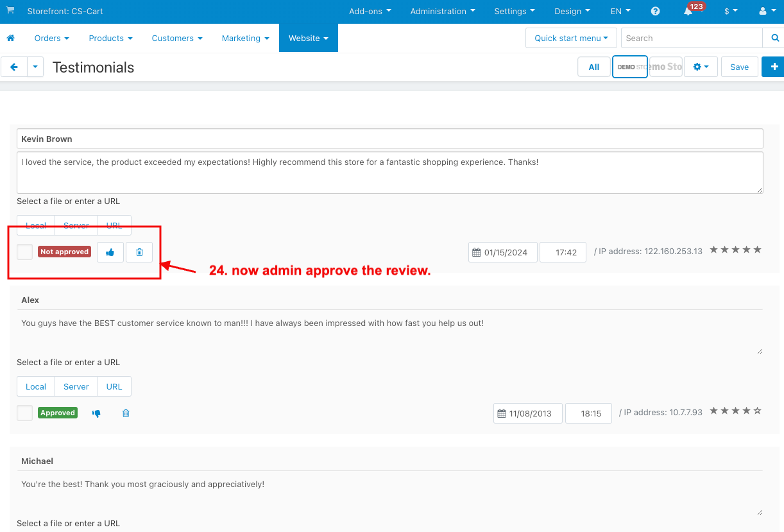This screenshot has width=784, height=532.
Task: Set star rating on Kevin Brown's review
Action: point(735,250)
